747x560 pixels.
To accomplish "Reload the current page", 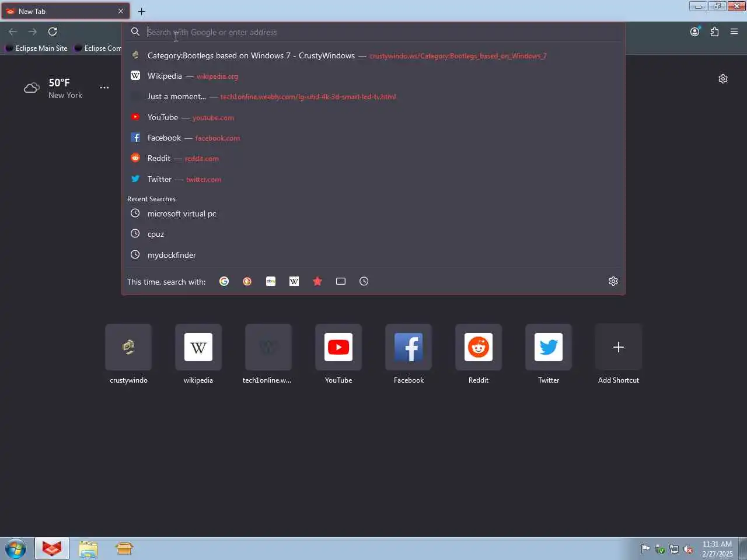I will [53, 32].
